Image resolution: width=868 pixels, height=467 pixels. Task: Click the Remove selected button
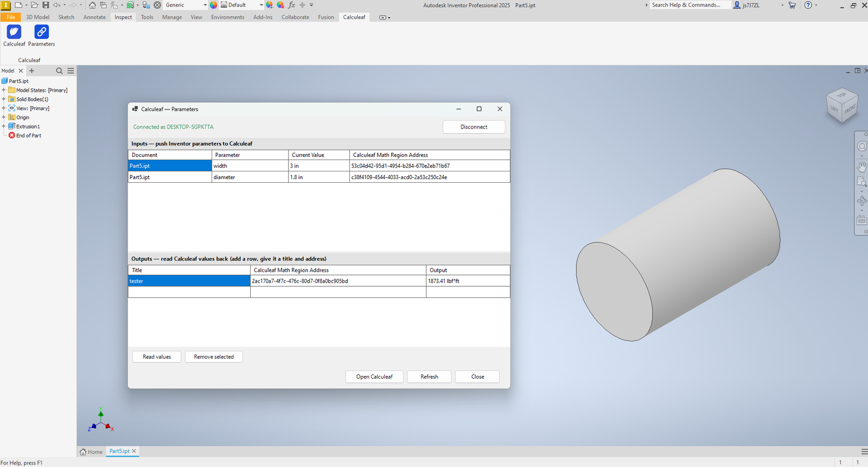click(x=214, y=357)
